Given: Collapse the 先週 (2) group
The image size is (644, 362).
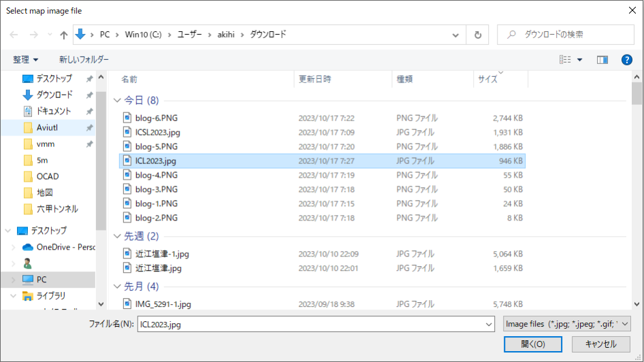Looking at the screenshot, I should [117, 236].
